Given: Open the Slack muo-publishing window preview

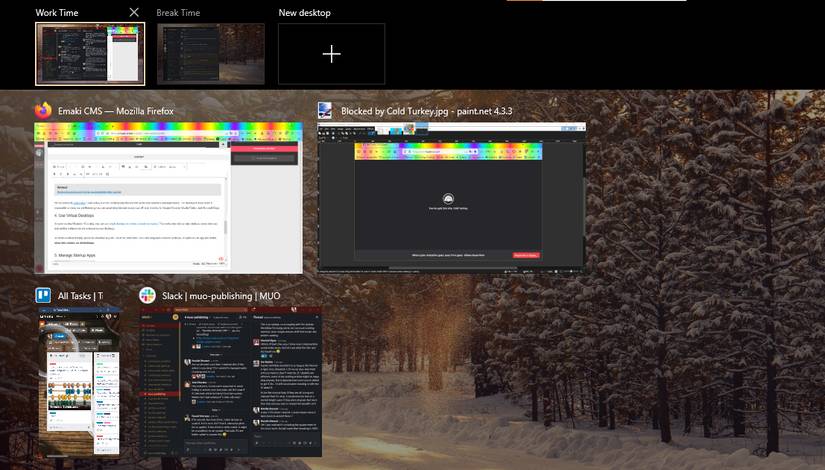Looking at the screenshot, I should 230,382.
